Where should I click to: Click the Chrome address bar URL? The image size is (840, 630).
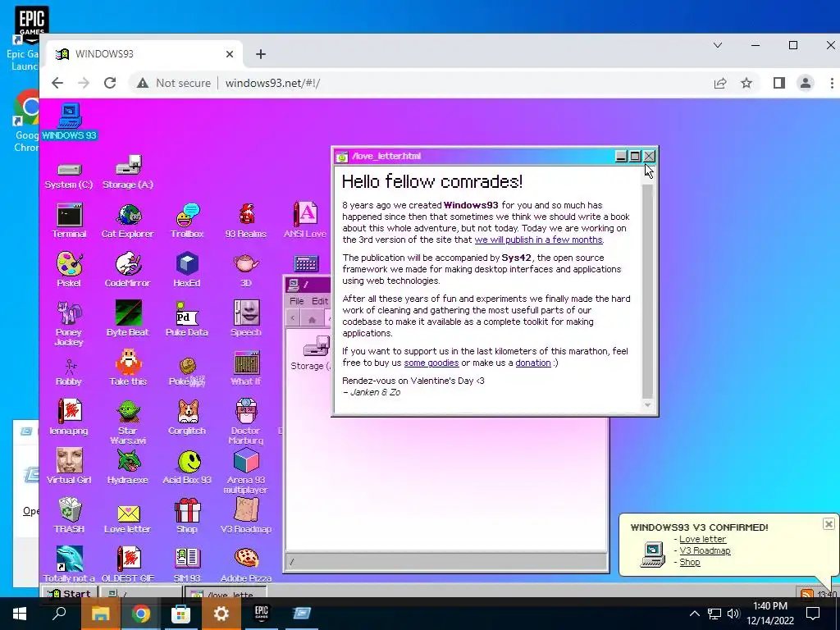[272, 83]
